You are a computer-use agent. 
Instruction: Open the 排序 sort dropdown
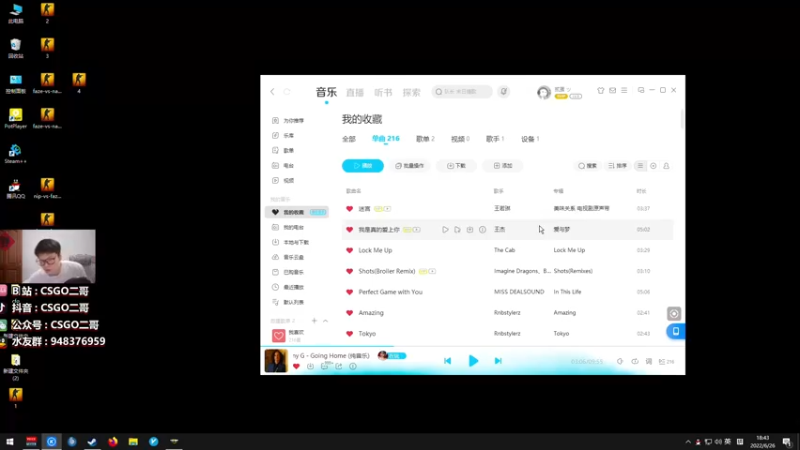[617, 166]
